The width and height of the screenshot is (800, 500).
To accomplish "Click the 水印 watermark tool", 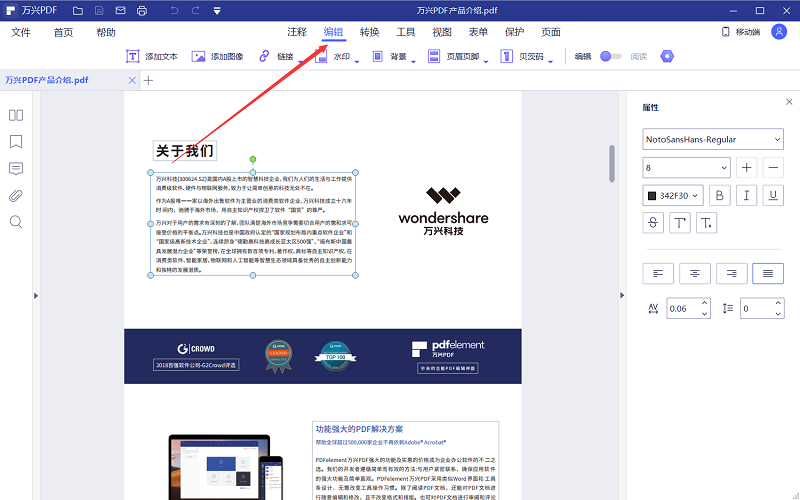I will (333, 56).
